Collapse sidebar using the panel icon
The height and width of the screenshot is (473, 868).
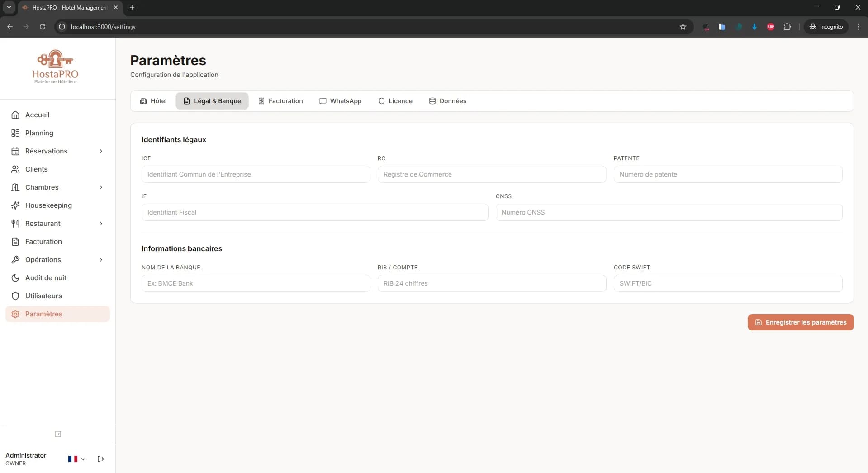coord(58,434)
